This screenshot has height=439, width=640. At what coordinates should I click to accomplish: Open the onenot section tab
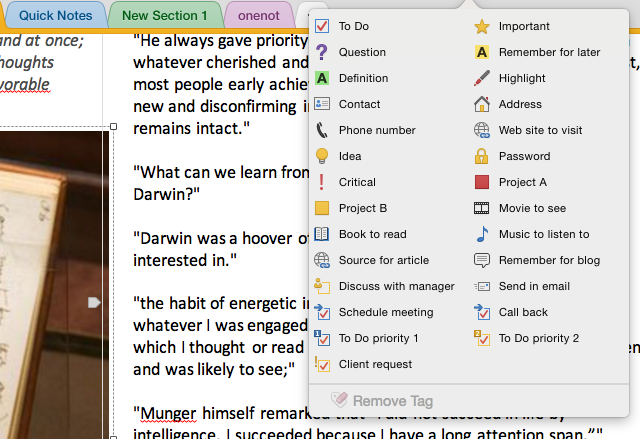259,16
